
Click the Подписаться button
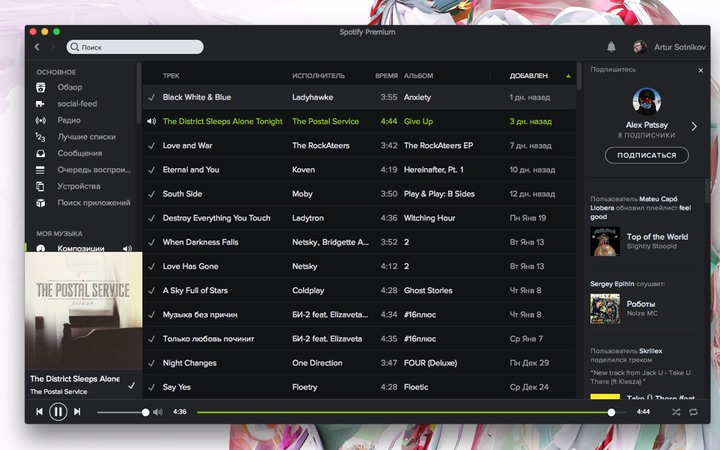(x=647, y=155)
